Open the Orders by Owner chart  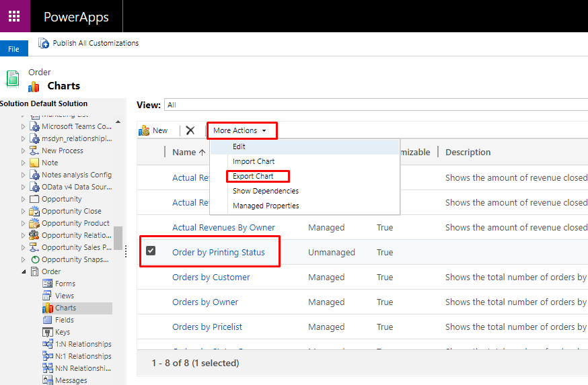205,302
